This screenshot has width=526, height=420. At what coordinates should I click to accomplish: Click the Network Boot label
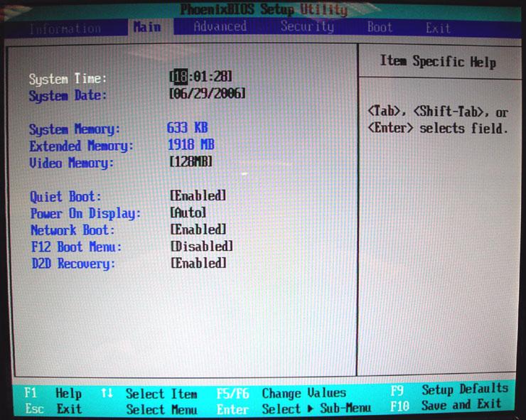(73, 230)
